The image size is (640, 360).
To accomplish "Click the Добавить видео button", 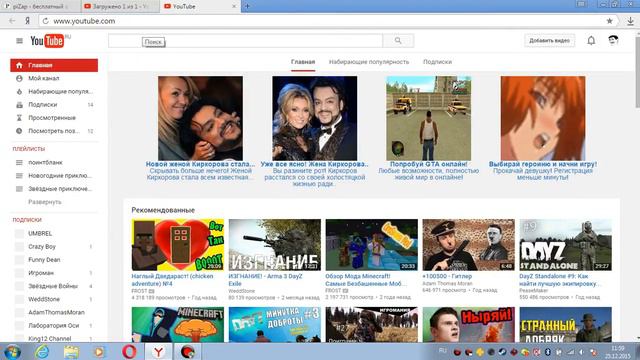I will point(549,40).
